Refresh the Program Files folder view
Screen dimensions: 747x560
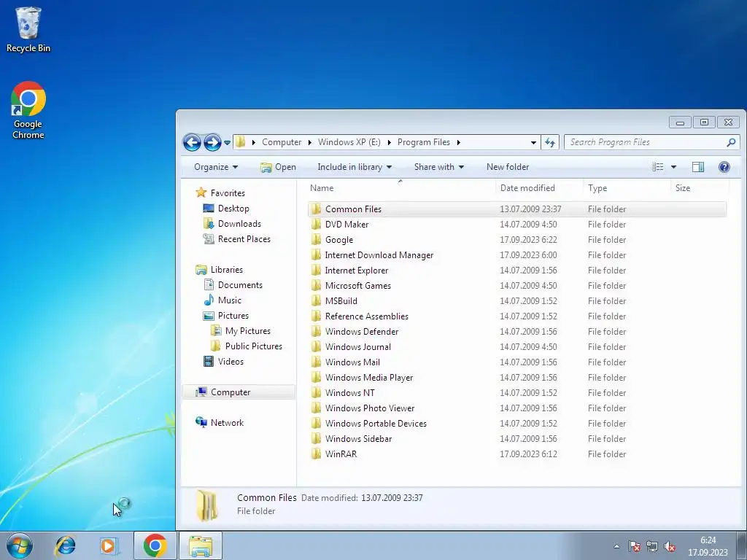tap(550, 142)
